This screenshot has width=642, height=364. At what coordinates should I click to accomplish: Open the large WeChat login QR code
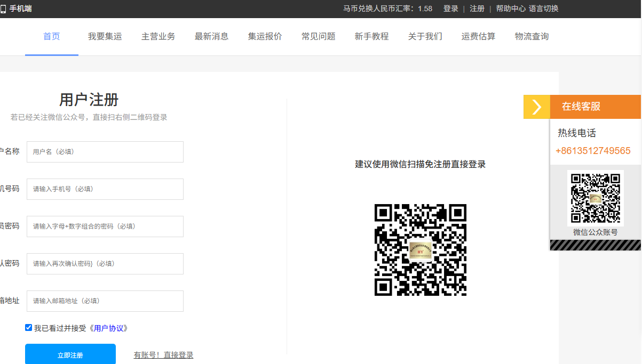click(x=421, y=250)
